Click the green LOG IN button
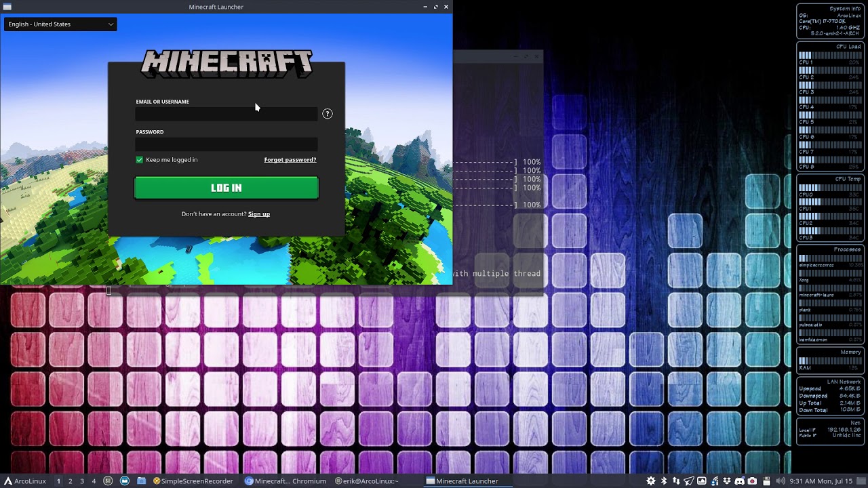The width and height of the screenshot is (868, 488). pos(226,188)
